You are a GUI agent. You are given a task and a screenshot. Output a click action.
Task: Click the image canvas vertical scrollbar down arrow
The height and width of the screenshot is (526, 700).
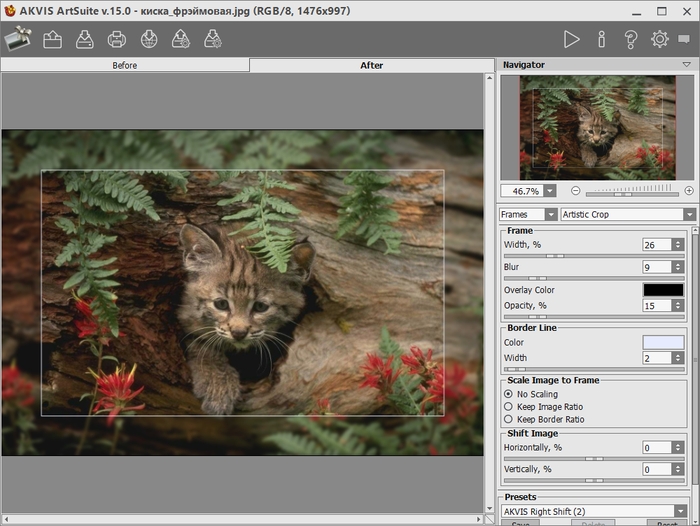(x=489, y=508)
